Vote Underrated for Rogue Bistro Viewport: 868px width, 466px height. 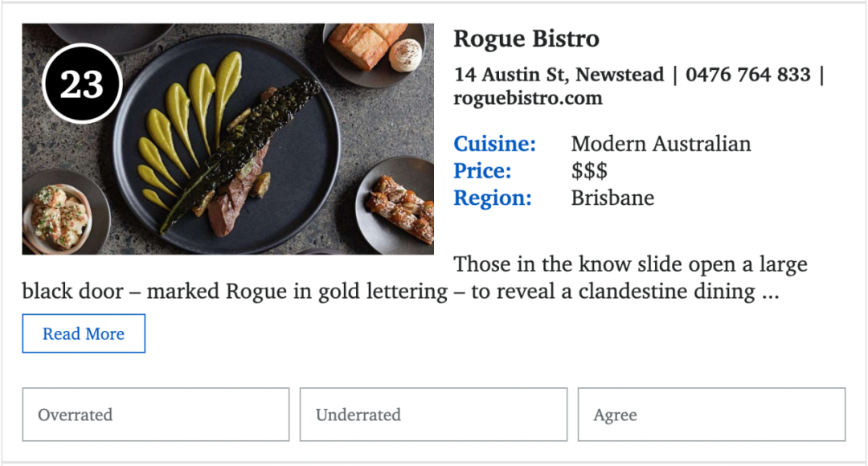click(433, 415)
